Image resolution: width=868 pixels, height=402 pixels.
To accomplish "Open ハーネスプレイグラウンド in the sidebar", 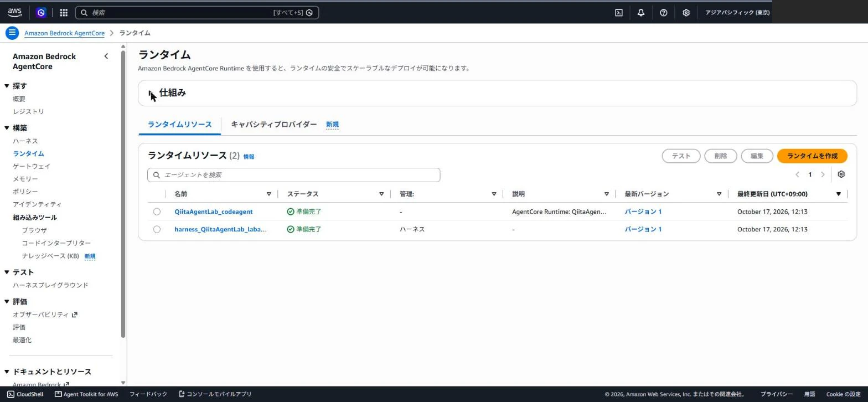I will click(x=50, y=285).
